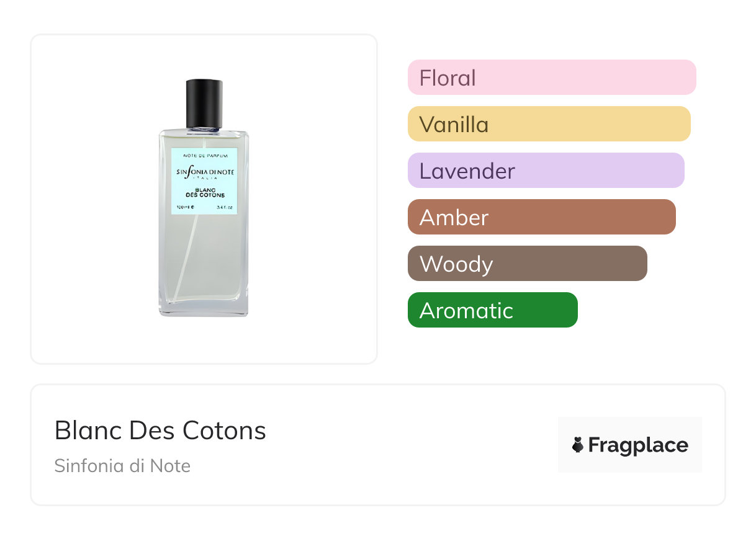756x536 pixels.
Task: Click the 3.4 fl oz marking on label
Action: pos(223,207)
